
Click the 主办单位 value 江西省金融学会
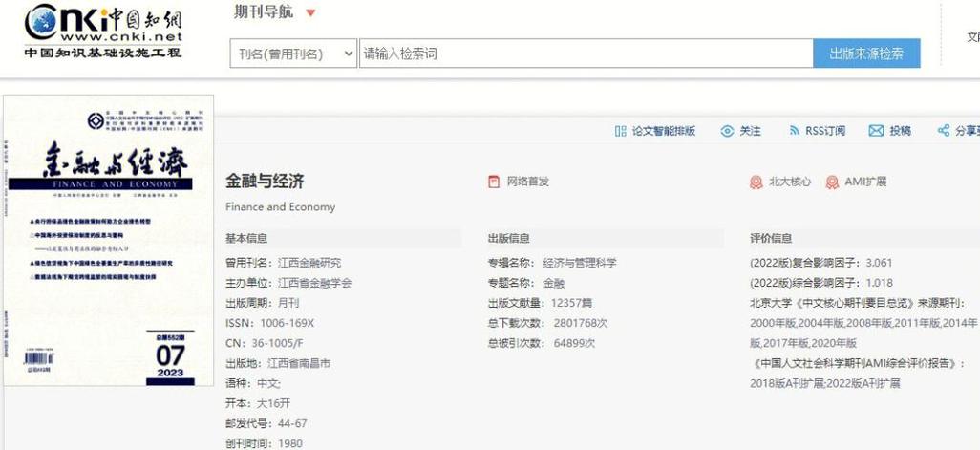(314, 283)
